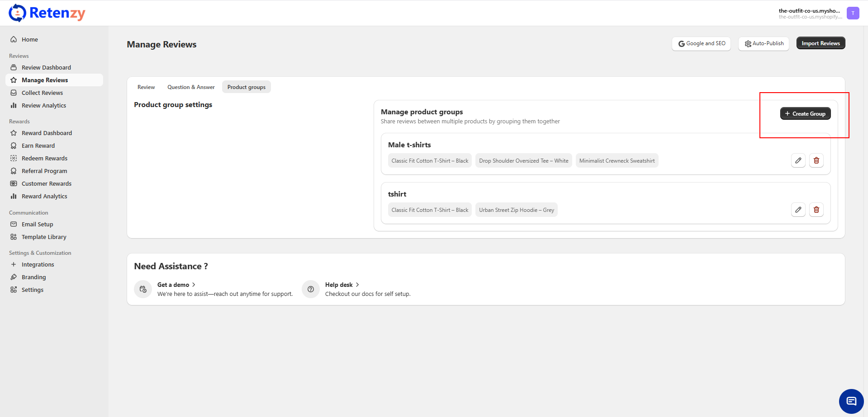Click the Retenzy logo
Image resolution: width=868 pixels, height=417 pixels.
point(47,13)
